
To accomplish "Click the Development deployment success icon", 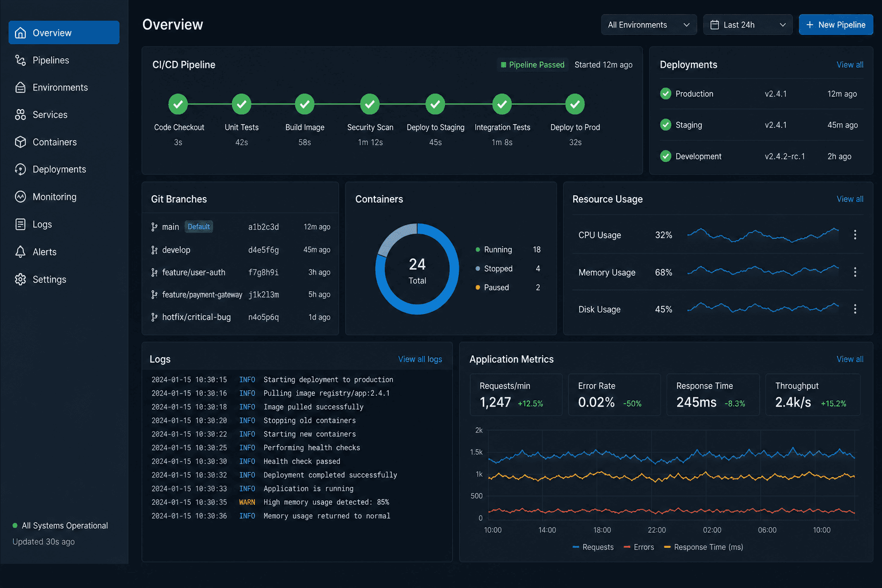I will tap(666, 156).
